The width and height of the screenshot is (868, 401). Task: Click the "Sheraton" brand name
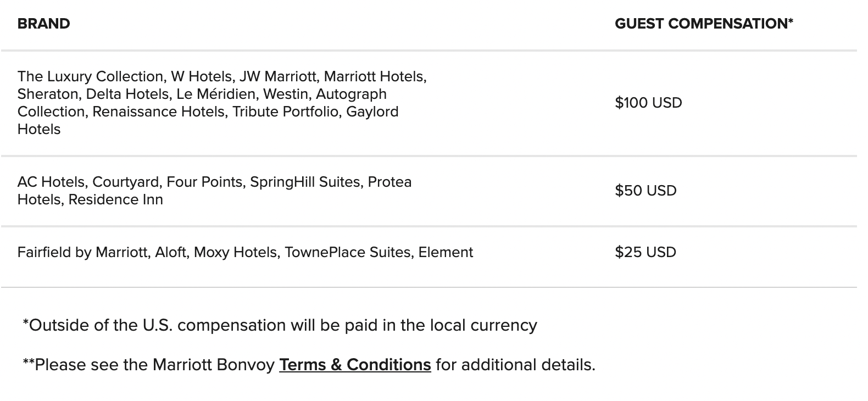47,94
